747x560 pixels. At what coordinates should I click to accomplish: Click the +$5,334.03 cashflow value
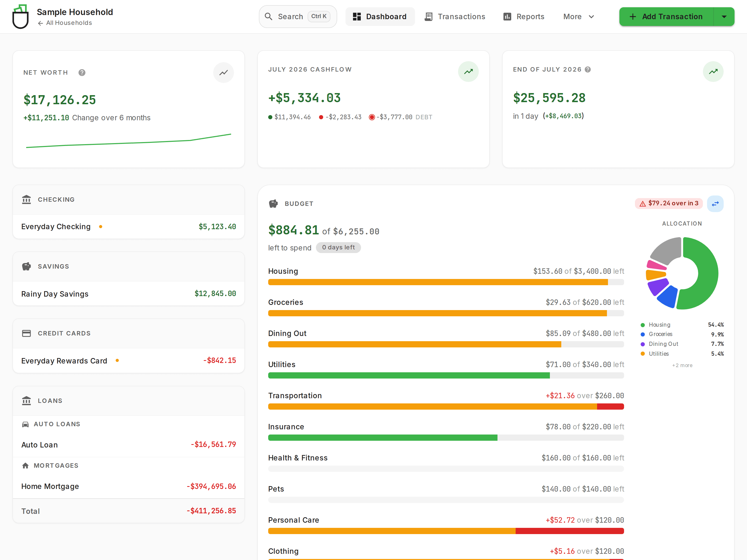tap(304, 98)
